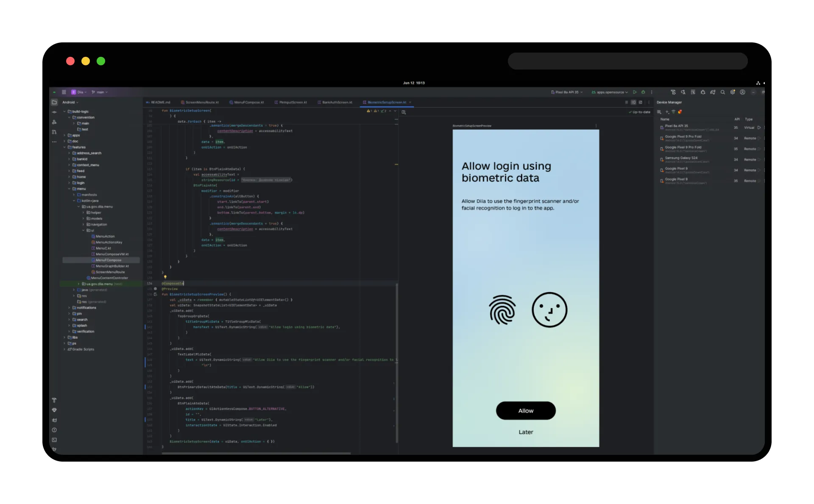
Task: Click the Debug bug icon in toolbar
Action: [x=643, y=92]
